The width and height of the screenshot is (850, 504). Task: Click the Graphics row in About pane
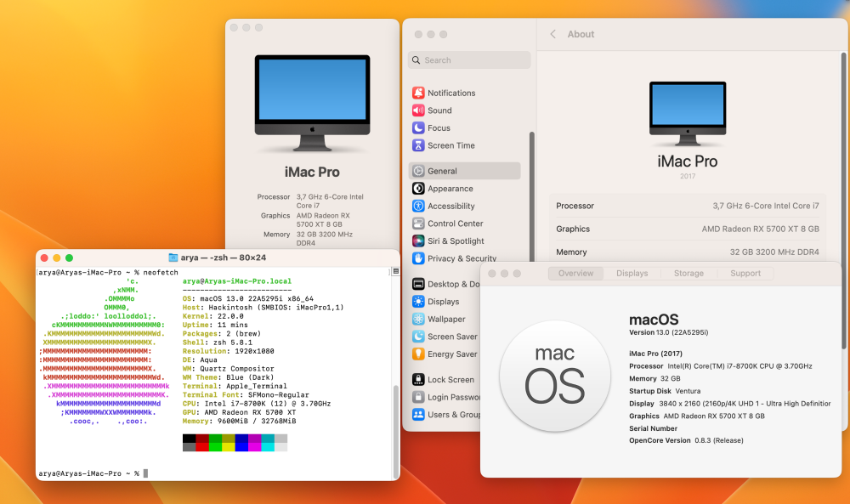coord(688,229)
